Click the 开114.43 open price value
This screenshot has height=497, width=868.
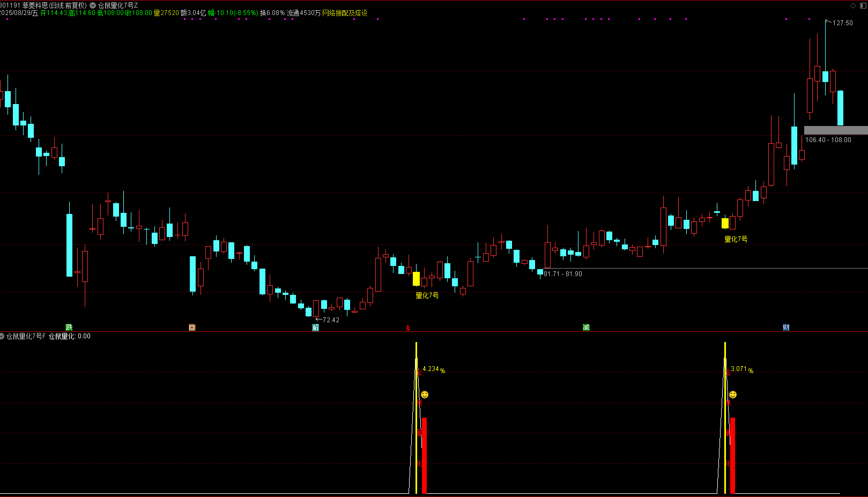pyautogui.click(x=54, y=13)
